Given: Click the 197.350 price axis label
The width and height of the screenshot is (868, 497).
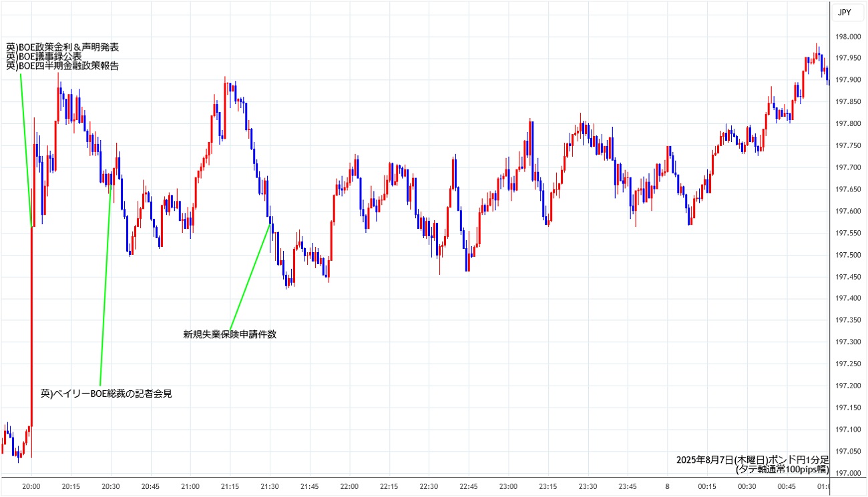Looking at the screenshot, I should tap(847, 320).
